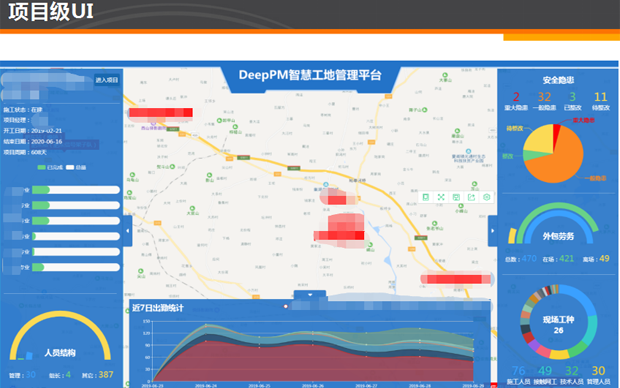Viewport: 620px width, 388px height.
Task: Open the settings gear in map toolbar
Action: 487,197
